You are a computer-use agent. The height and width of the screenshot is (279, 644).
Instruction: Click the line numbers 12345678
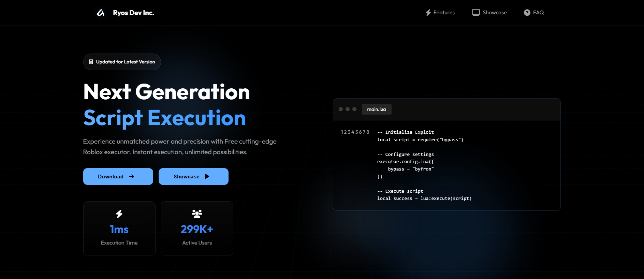coord(355,132)
